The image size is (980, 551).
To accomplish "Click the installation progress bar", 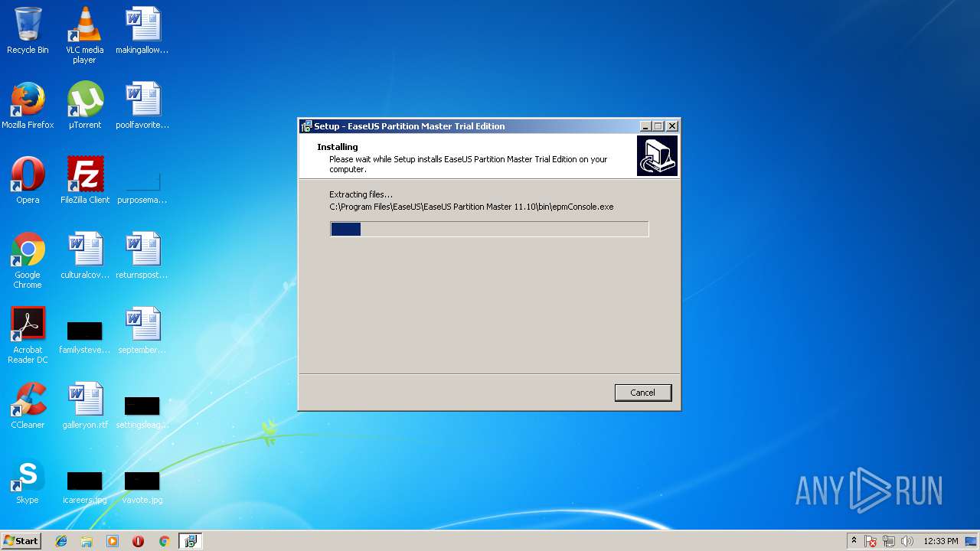I will coord(489,229).
